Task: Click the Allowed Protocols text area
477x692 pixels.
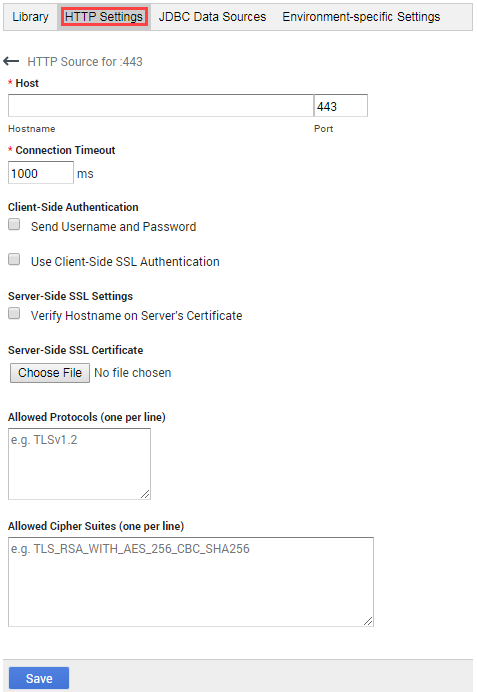Action: [x=79, y=464]
